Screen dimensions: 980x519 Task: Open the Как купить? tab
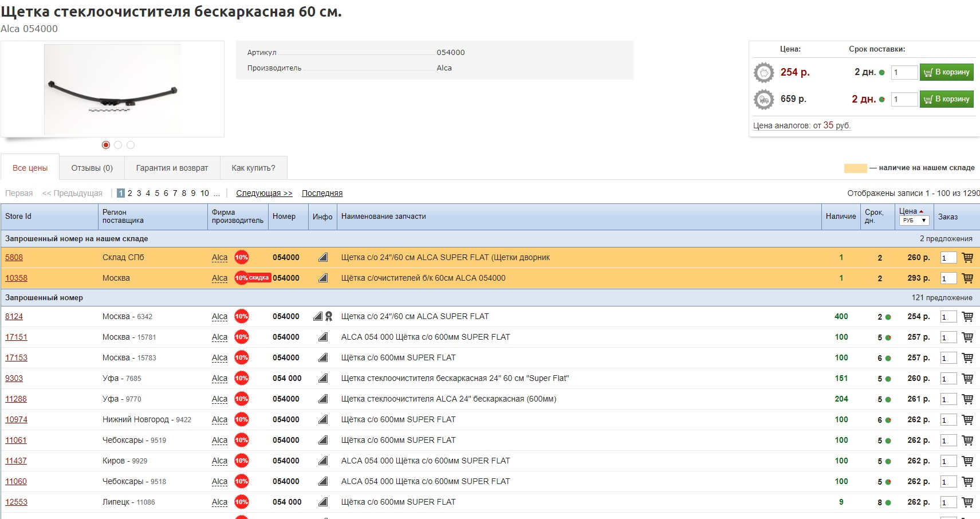[253, 168]
